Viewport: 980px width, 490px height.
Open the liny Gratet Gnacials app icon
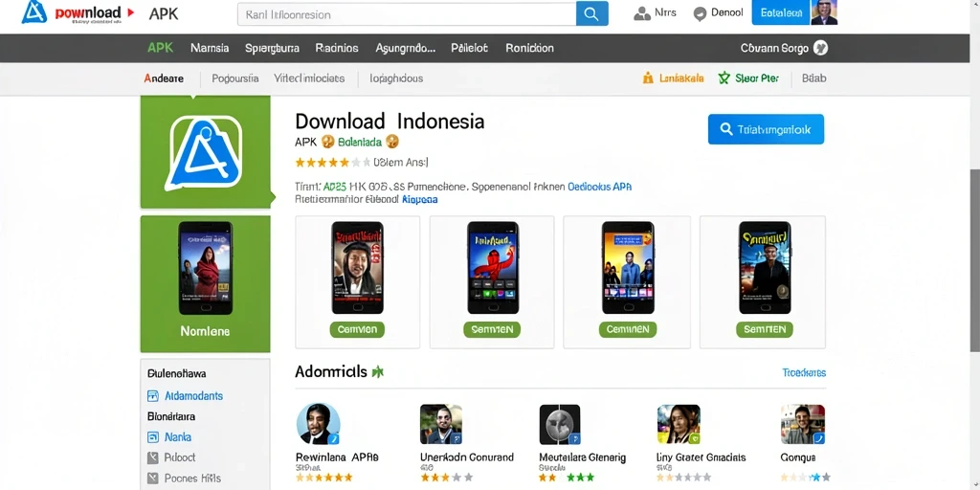click(679, 424)
